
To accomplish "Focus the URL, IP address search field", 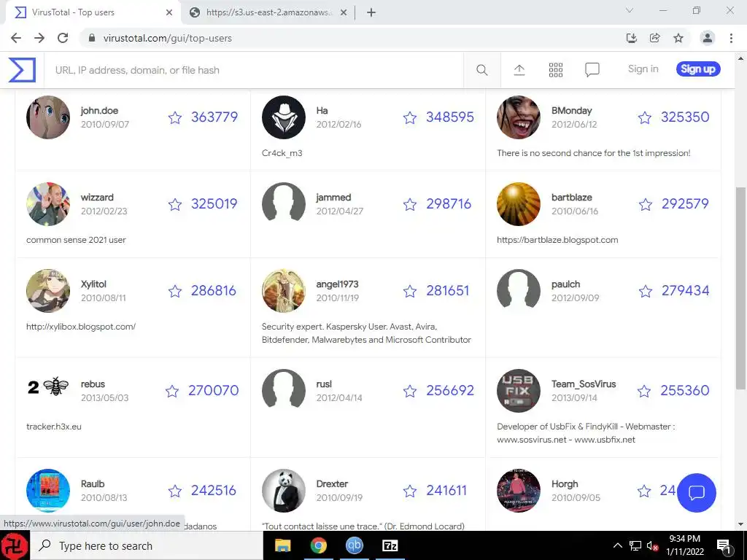I will coord(253,70).
